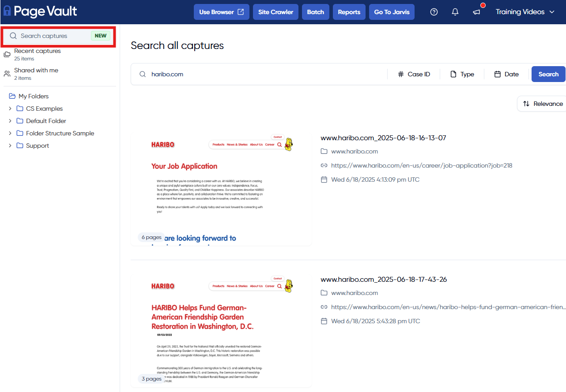Image resolution: width=566 pixels, height=392 pixels.
Task: Select Recent captures in sidebar
Action: point(38,51)
